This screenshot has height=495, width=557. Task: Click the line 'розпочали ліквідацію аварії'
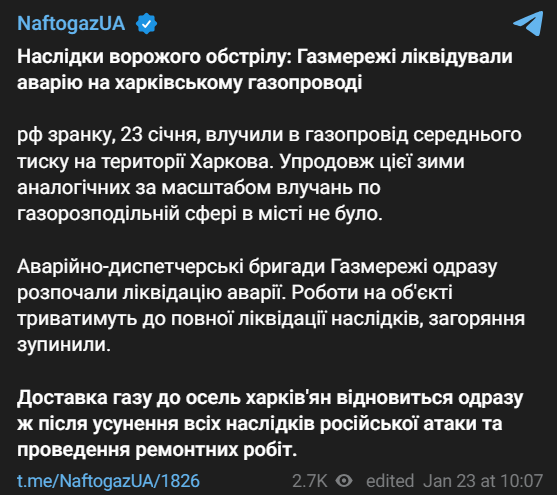pos(235,292)
